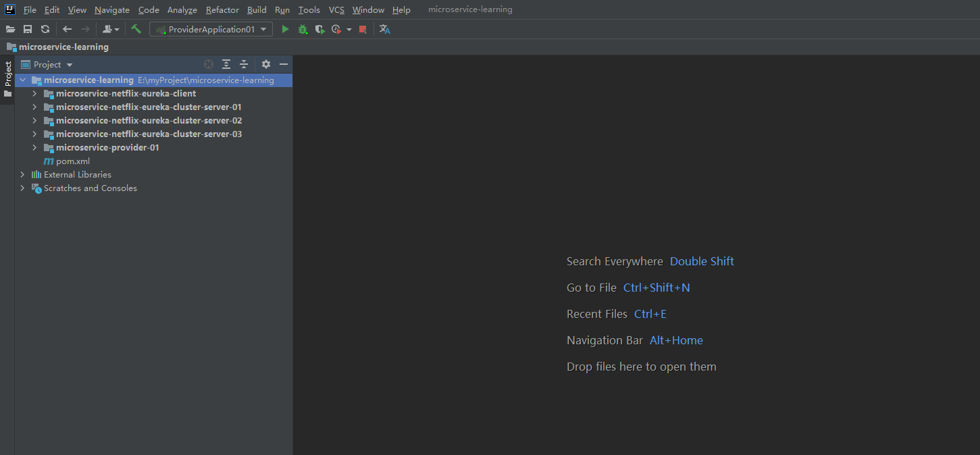This screenshot has height=455, width=980.
Task: Run ProviderApplication01 with the green play icon
Action: 285,29
